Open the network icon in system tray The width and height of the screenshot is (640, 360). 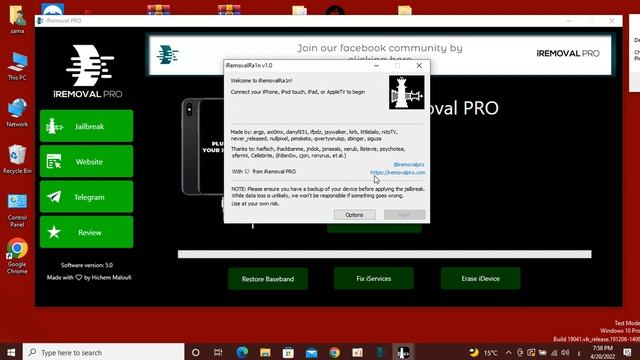[554, 352]
